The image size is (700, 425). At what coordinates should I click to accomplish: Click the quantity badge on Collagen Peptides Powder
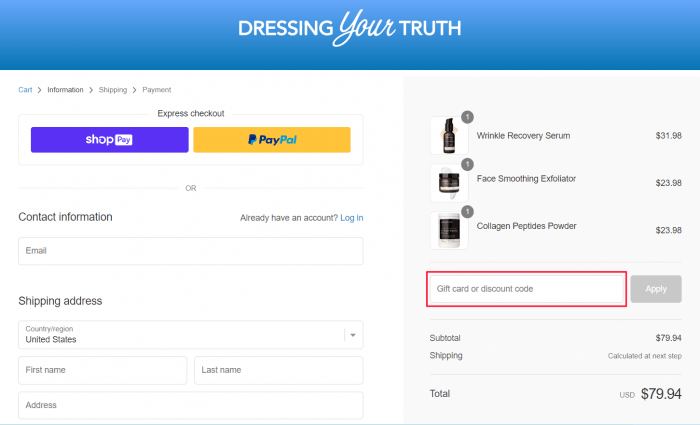pyautogui.click(x=467, y=212)
